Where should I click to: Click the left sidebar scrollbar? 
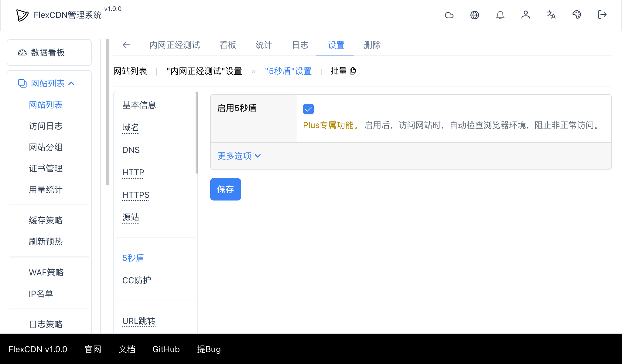[x=108, y=112]
